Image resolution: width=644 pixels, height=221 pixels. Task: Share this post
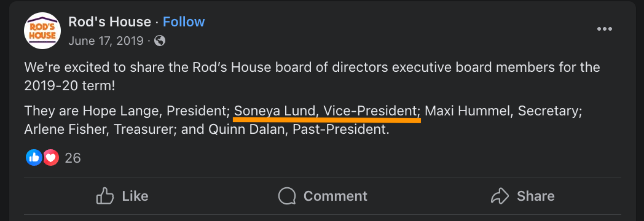(522, 196)
